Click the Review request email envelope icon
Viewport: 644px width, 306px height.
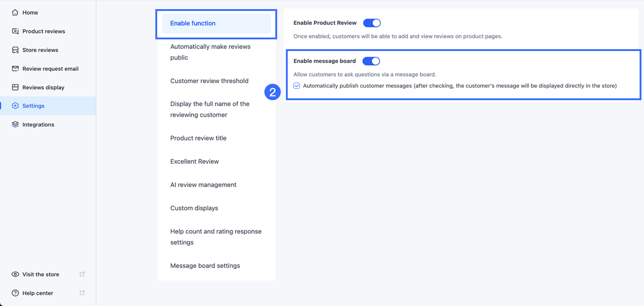(x=15, y=68)
